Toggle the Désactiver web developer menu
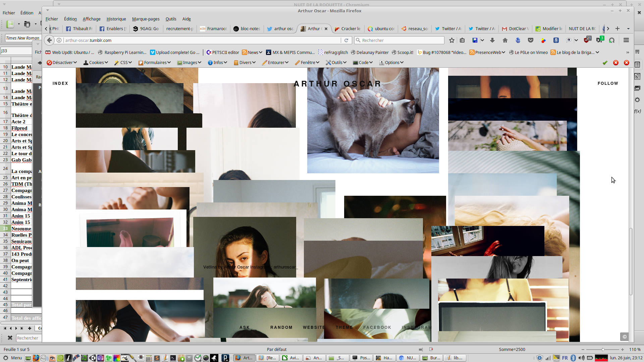The height and width of the screenshot is (362, 644). click(x=62, y=63)
